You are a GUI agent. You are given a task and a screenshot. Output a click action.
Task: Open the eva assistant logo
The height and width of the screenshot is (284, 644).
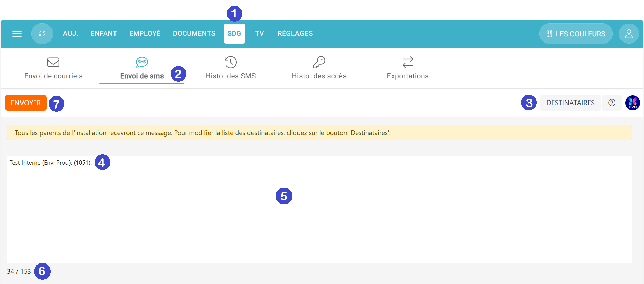[x=632, y=103]
